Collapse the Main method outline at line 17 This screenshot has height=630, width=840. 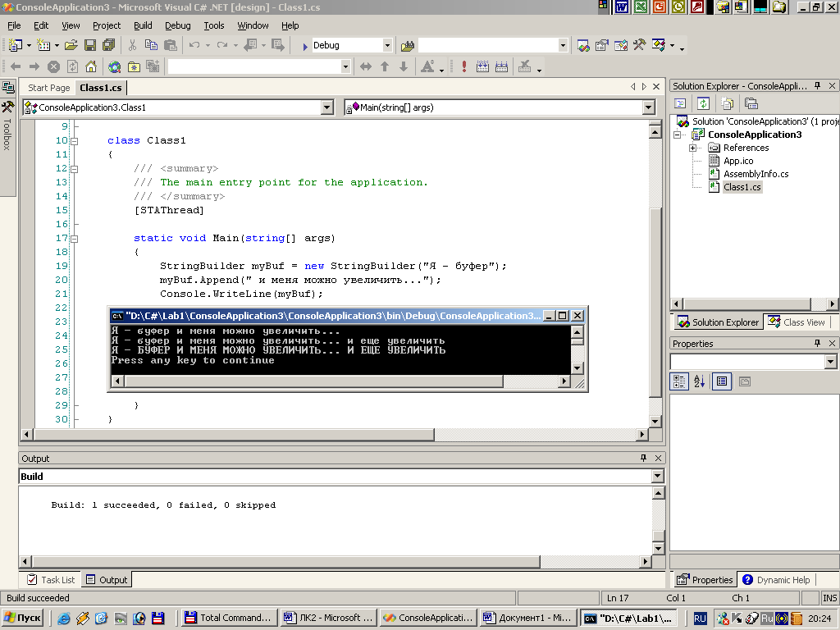75,239
